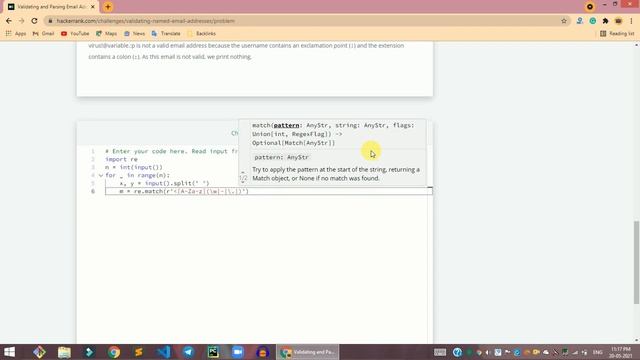Open Sublime Text from the taskbar

point(139,352)
